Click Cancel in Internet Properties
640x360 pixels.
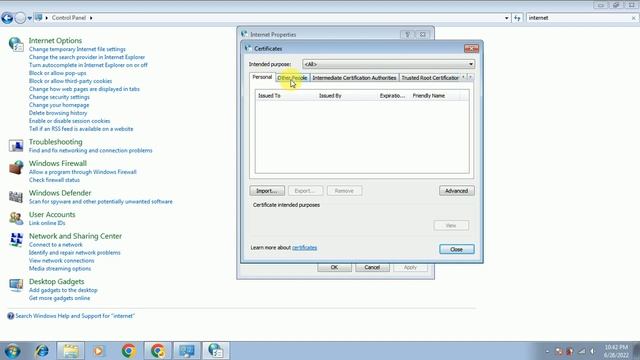pos(372,267)
